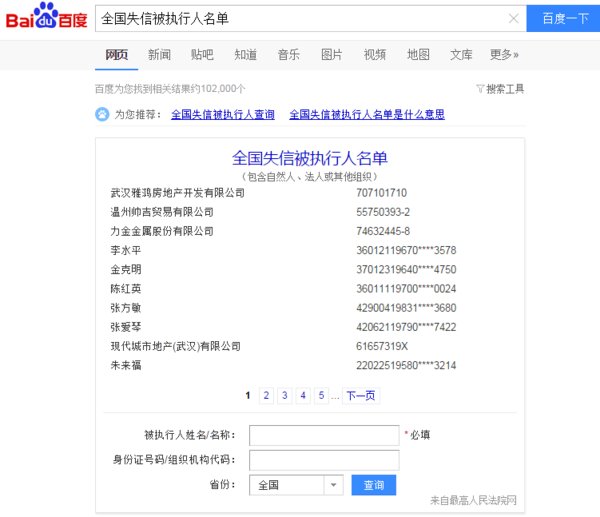
Task: Go to page 3 of the list
Action: tap(285, 395)
